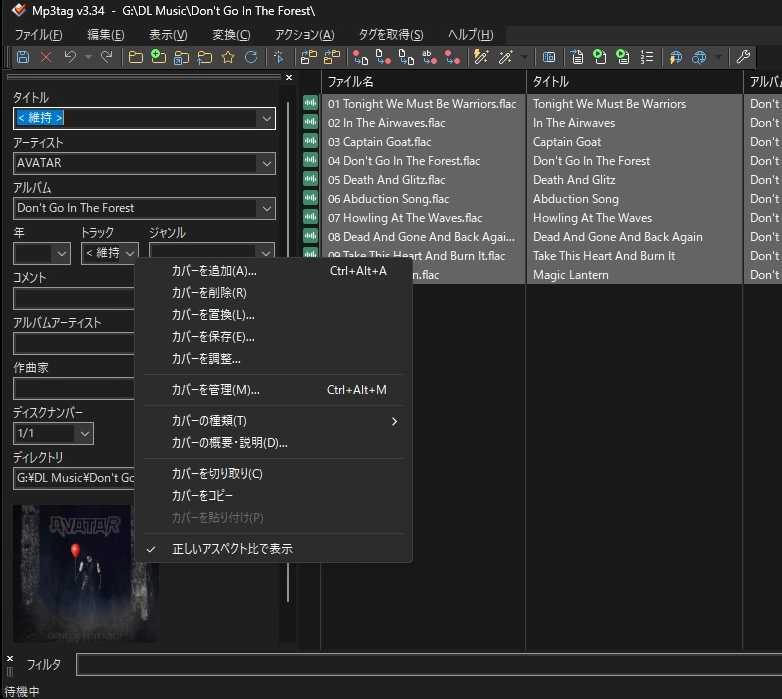Click the Extended tags panel icon
Image resolution: width=782 pixels, height=699 pixels.
tap(549, 57)
